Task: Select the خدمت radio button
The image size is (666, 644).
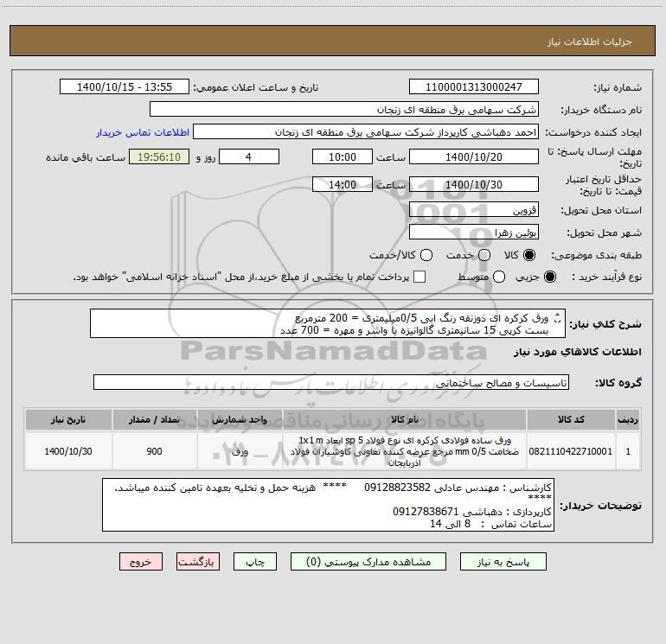Action: [484, 255]
